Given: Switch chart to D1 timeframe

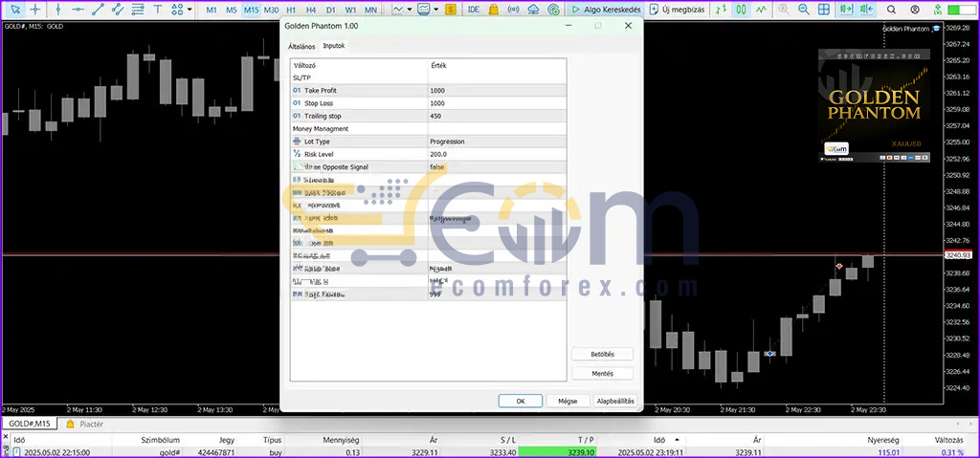Looking at the screenshot, I should [x=330, y=10].
